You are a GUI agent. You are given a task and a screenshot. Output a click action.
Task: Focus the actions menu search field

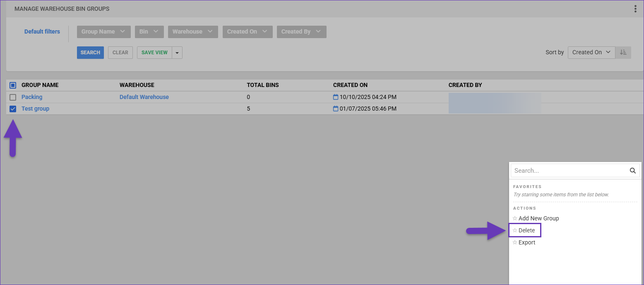(569, 171)
